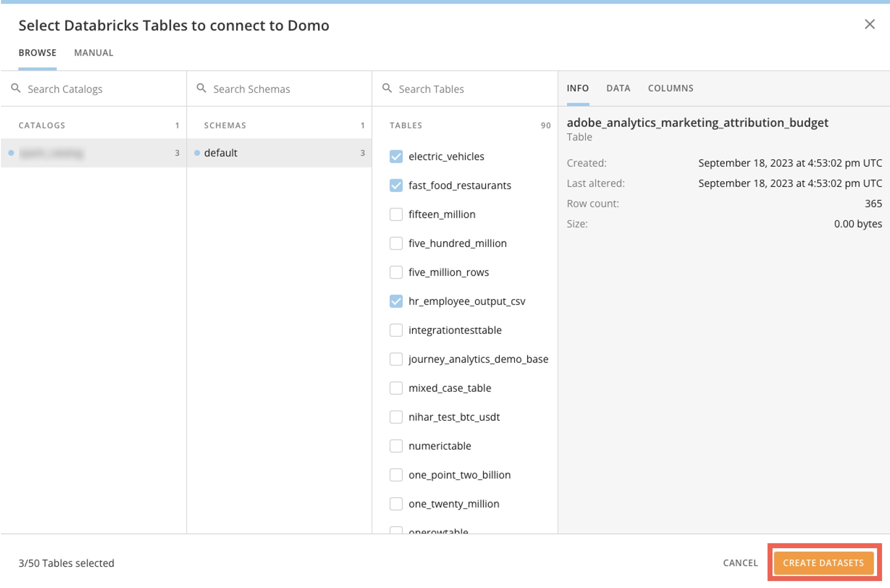This screenshot has height=588, width=890.
Task: Click CANCEL to dismiss the dialog
Action: [x=740, y=563]
